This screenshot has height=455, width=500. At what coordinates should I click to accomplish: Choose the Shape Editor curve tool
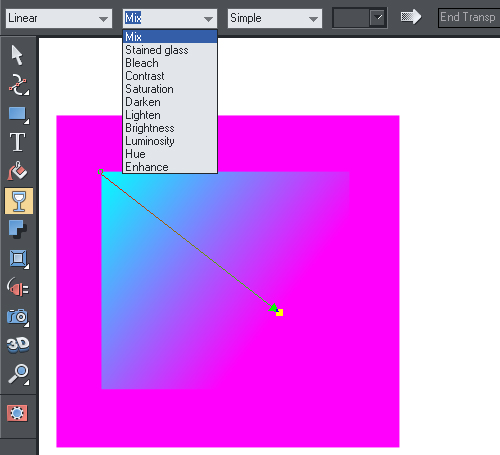pyautogui.click(x=18, y=85)
